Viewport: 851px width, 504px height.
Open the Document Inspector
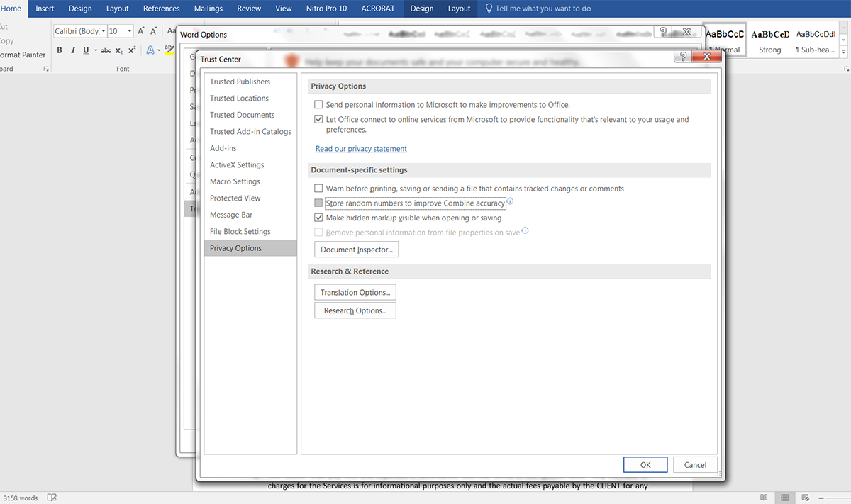pos(357,250)
